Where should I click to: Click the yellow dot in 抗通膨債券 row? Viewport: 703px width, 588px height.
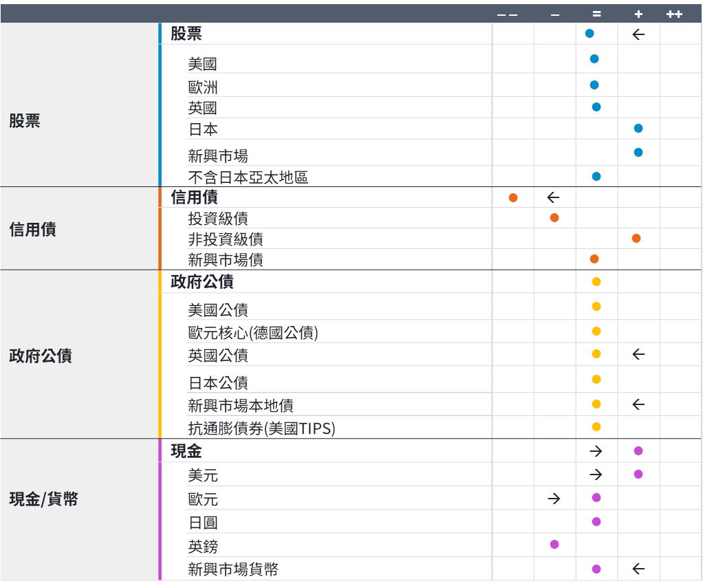[x=596, y=426]
